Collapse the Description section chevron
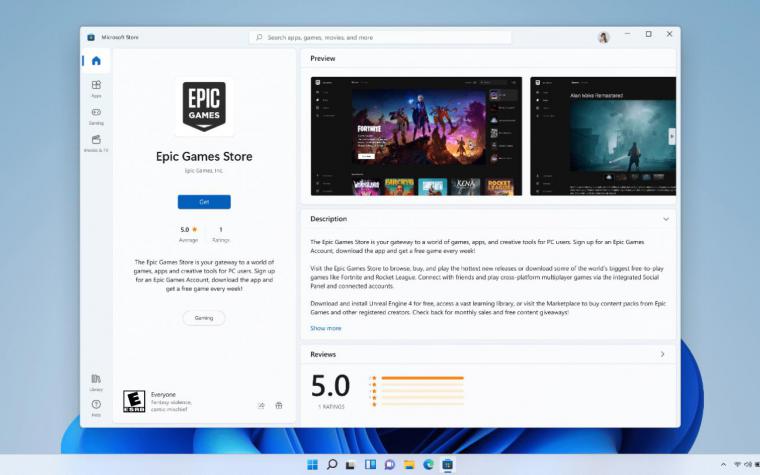 (x=666, y=219)
